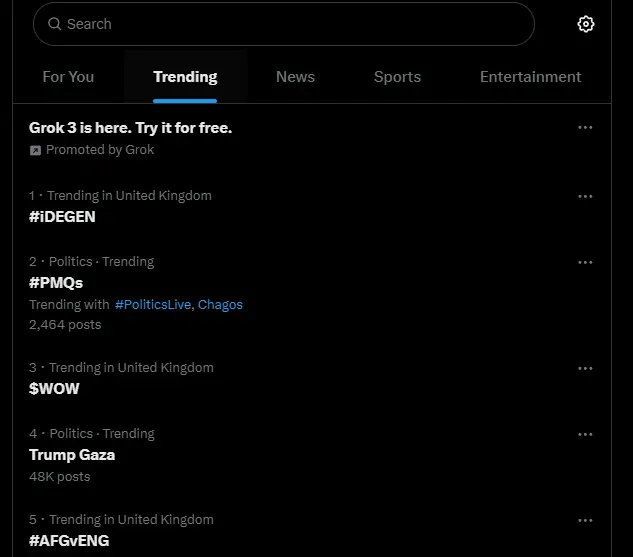The height and width of the screenshot is (557, 633).
Task: Select the Trending tab
Action: tap(185, 77)
